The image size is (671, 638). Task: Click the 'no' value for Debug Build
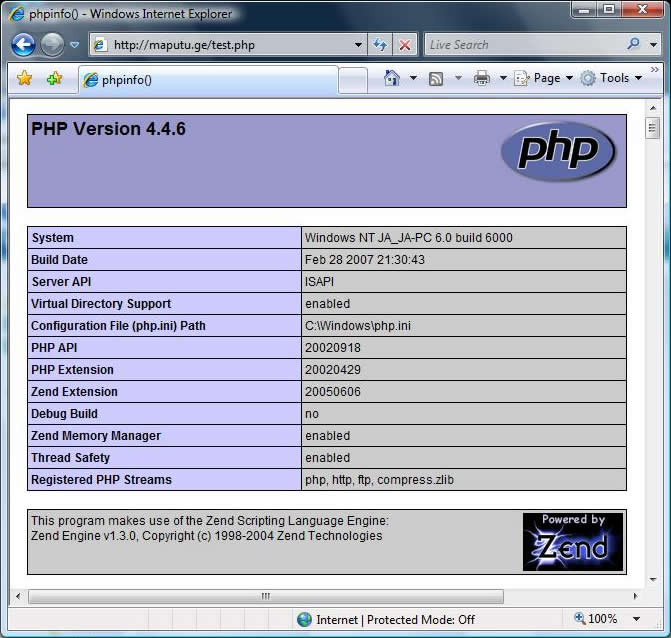point(312,414)
